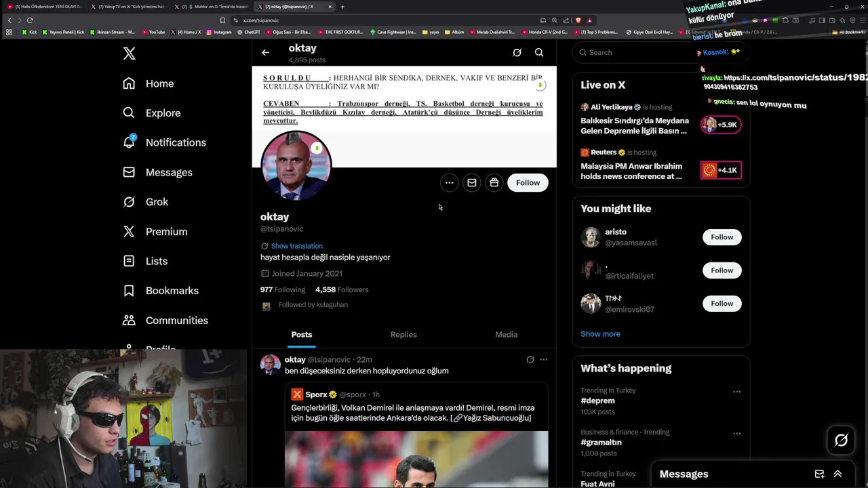Click the gift icon button beside Follow
The width and height of the screenshot is (868, 488).
494,182
